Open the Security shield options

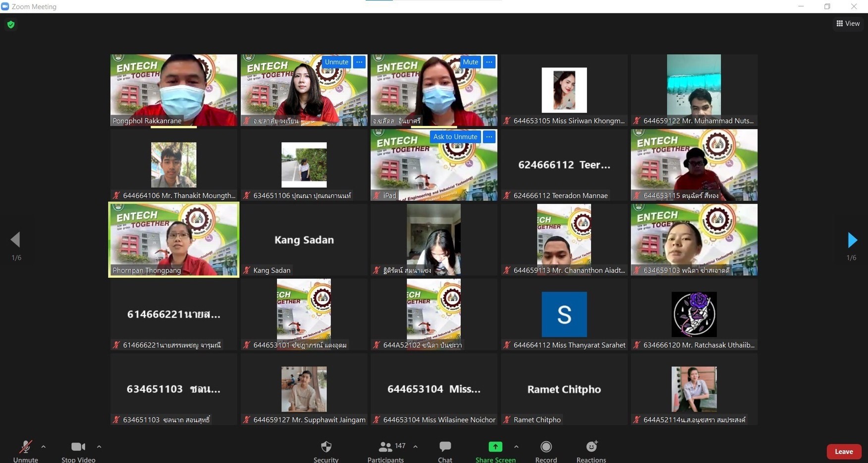pyautogui.click(x=326, y=447)
